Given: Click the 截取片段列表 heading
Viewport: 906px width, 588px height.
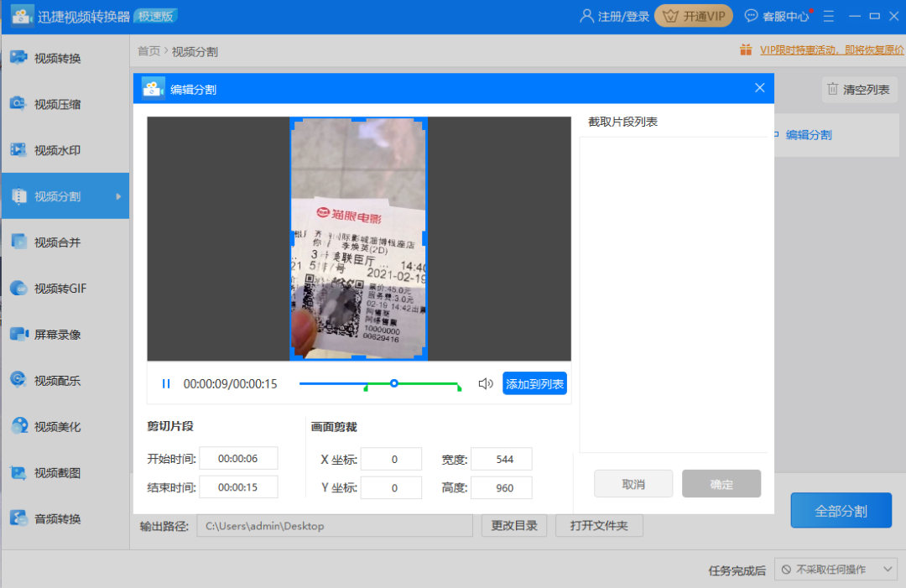Looking at the screenshot, I should point(622,122).
